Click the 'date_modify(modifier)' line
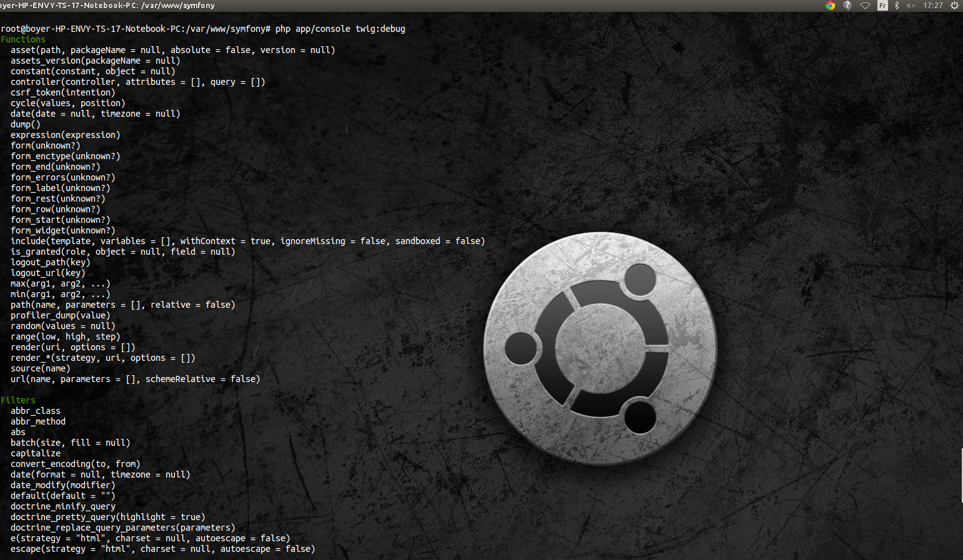The height and width of the screenshot is (560, 963). coord(63,485)
